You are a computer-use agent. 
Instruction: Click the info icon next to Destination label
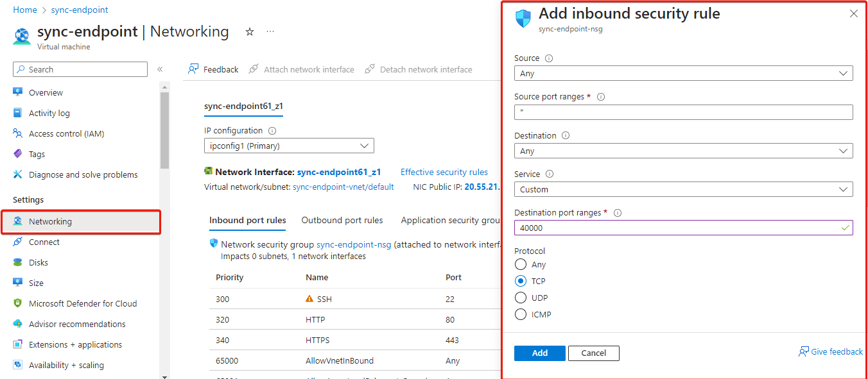coord(566,136)
